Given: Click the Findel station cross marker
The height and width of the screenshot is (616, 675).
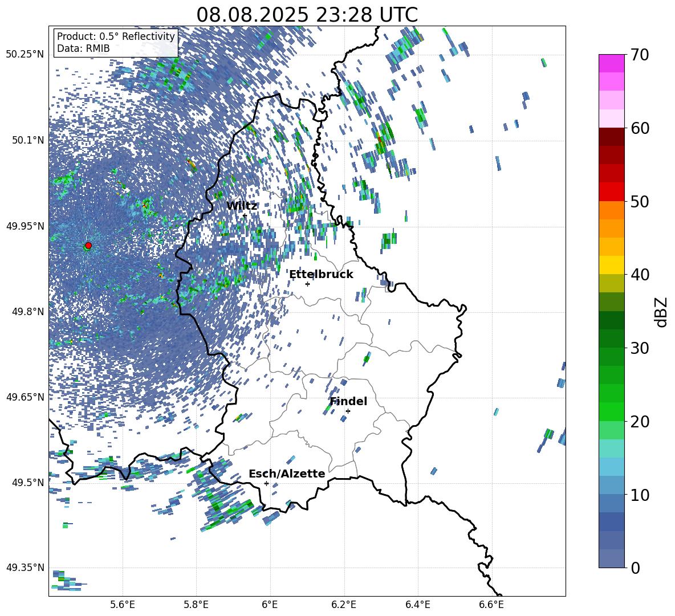Looking at the screenshot, I should pyautogui.click(x=348, y=411).
